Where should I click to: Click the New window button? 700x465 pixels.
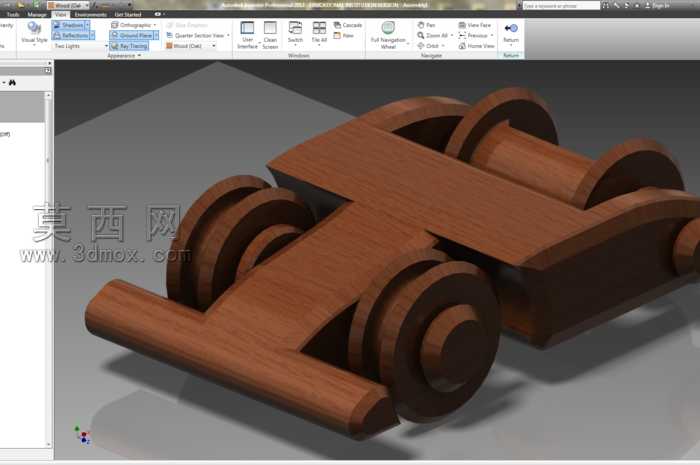pyautogui.click(x=344, y=35)
